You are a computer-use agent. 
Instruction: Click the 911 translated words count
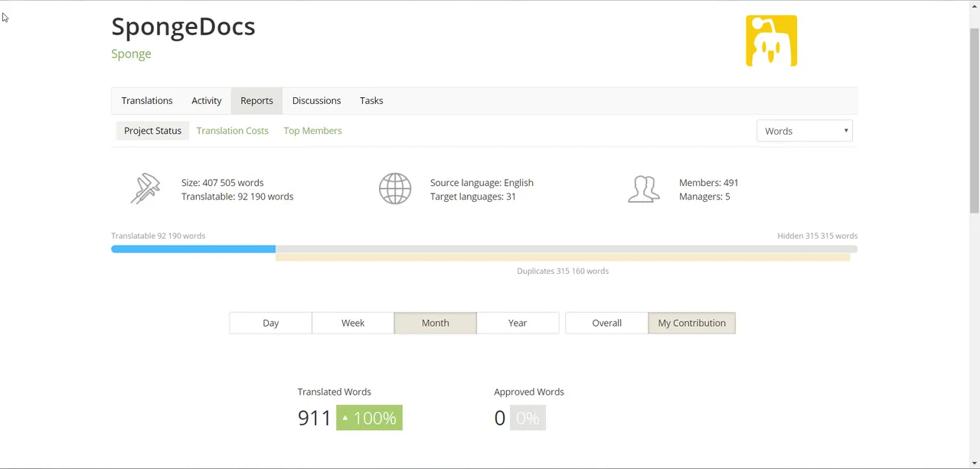[x=314, y=418]
